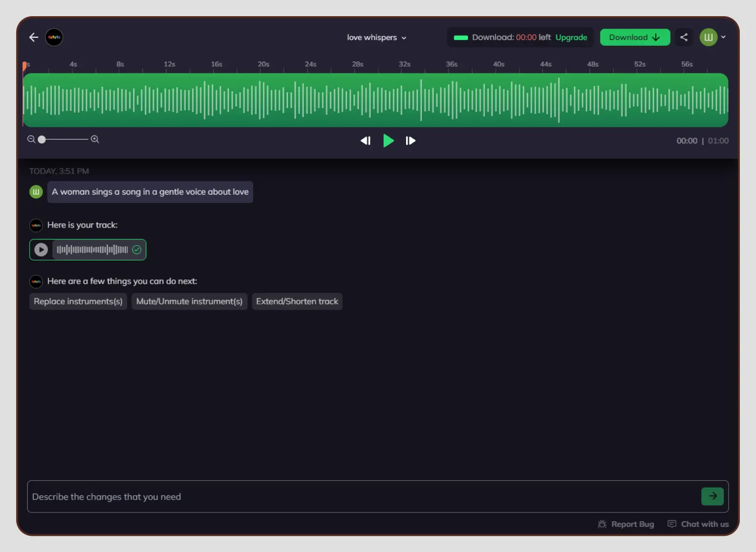Play the generated track preview in chat
The width and height of the screenshot is (756, 552).
point(41,249)
